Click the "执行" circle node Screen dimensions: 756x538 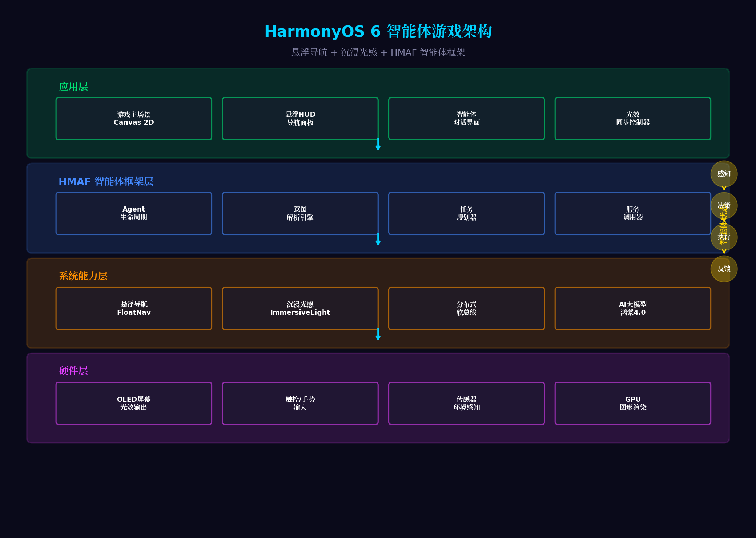724,237
